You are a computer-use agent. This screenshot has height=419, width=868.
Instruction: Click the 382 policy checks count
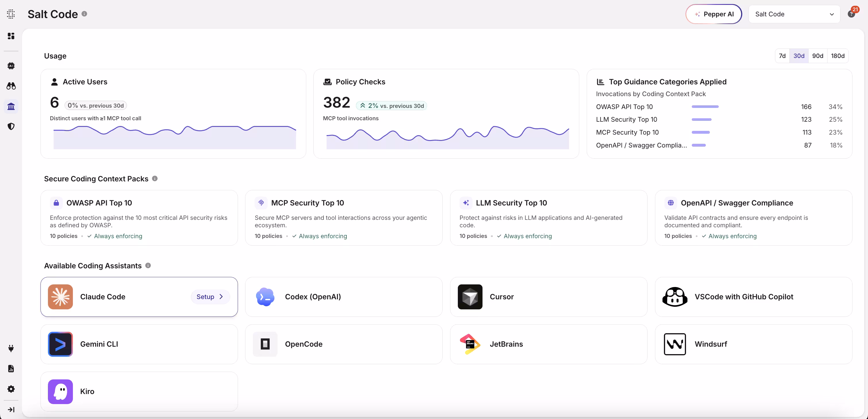coord(337,102)
